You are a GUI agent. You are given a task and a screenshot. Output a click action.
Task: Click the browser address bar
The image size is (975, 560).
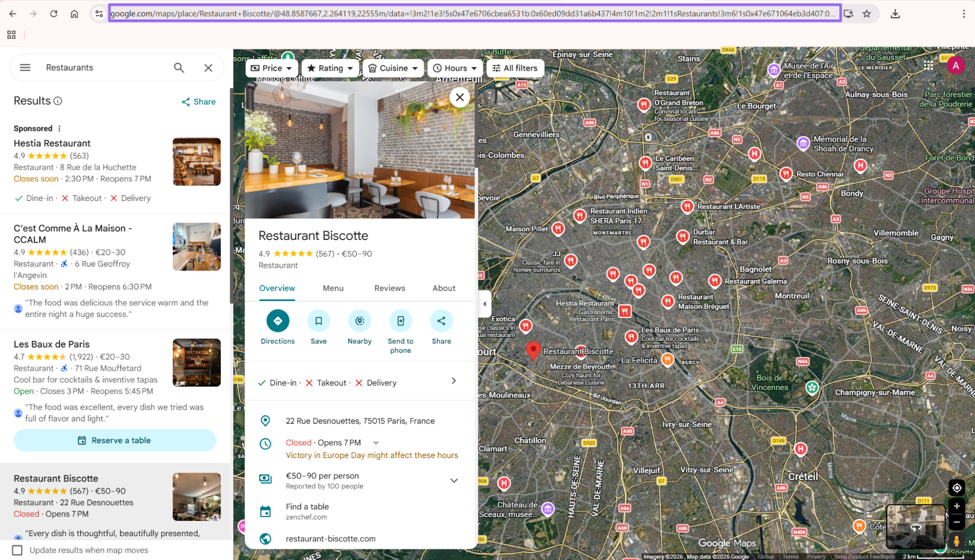[475, 14]
